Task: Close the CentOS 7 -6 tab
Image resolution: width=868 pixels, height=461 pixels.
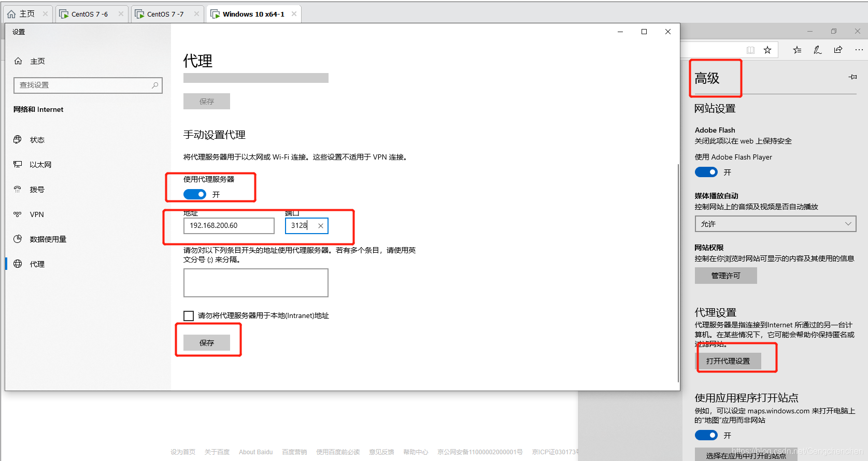Action: (121, 14)
